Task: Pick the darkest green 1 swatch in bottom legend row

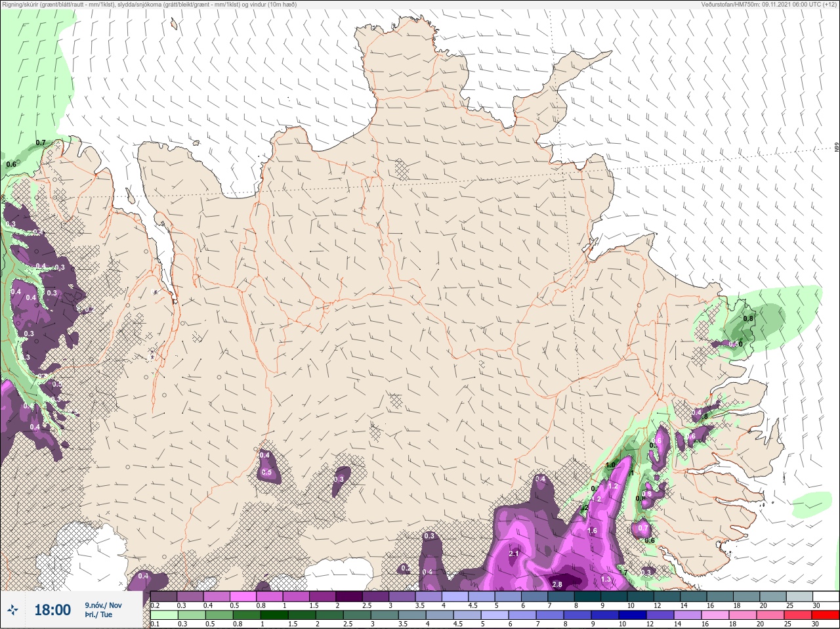Action: pos(274,615)
